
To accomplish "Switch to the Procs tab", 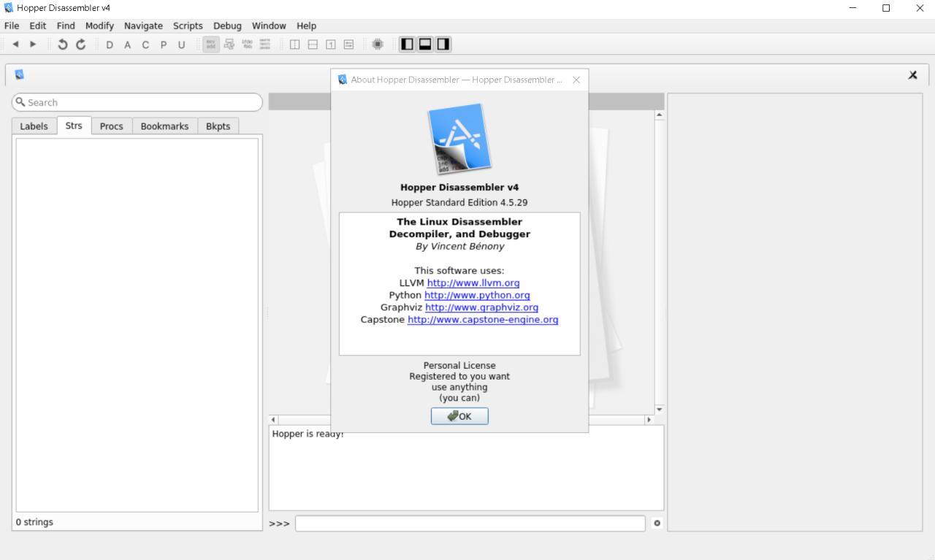I will [x=111, y=126].
